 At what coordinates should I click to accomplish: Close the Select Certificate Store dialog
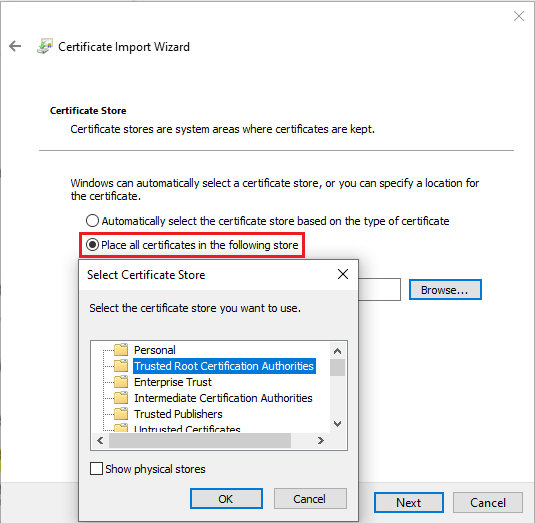pos(343,274)
